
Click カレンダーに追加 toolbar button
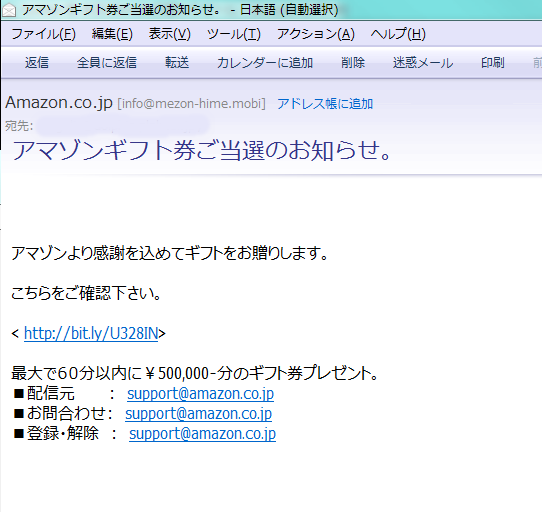click(265, 63)
